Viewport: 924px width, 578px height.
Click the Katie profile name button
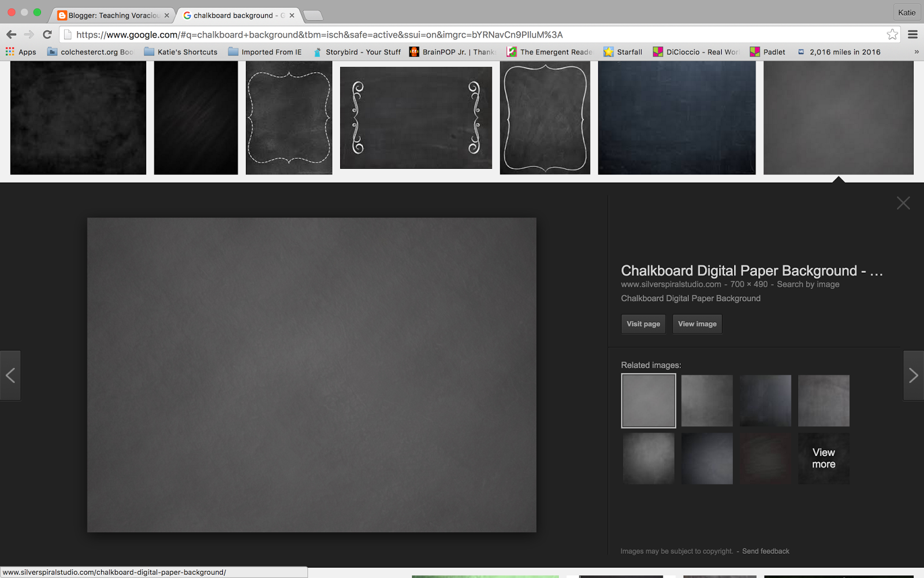tap(906, 12)
